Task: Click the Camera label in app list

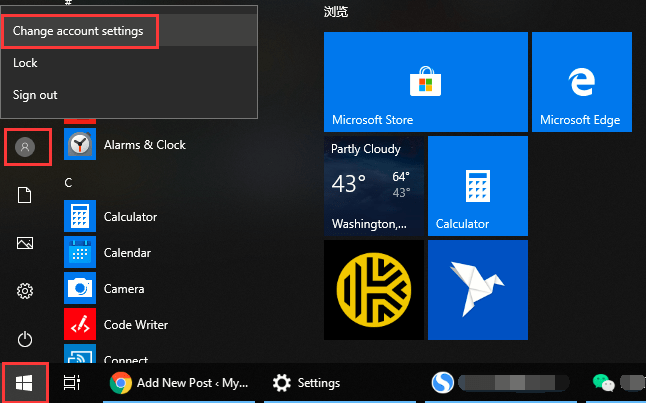Action: click(124, 289)
